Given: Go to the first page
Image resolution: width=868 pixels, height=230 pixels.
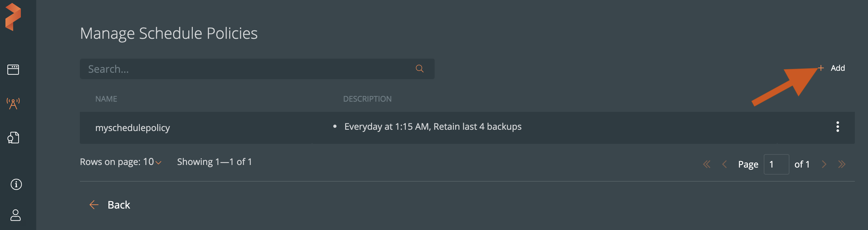Looking at the screenshot, I should click(707, 164).
